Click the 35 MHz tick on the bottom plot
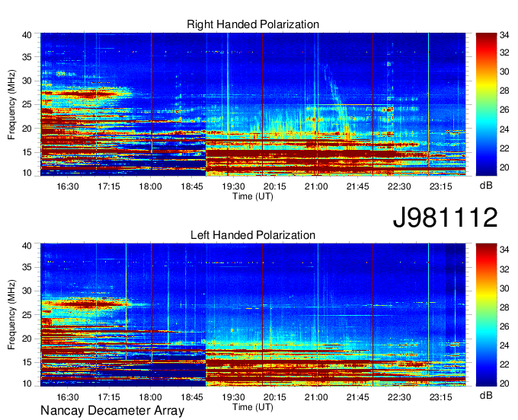 [x=27, y=267]
